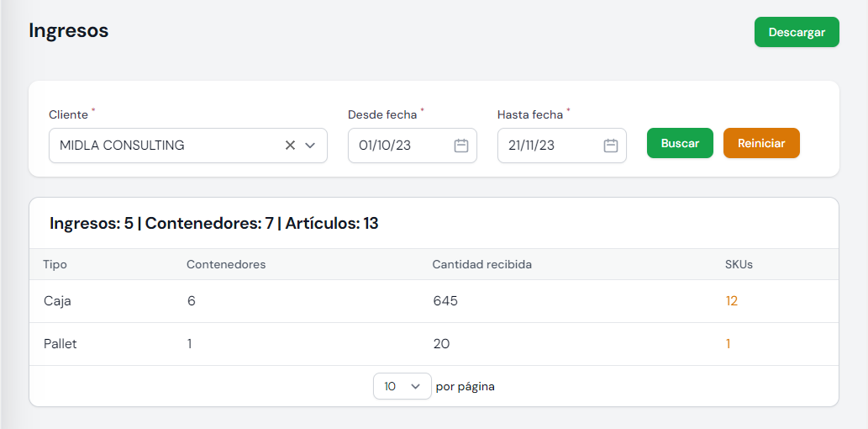
Task: Select the Caja row type cell
Action: click(x=57, y=301)
